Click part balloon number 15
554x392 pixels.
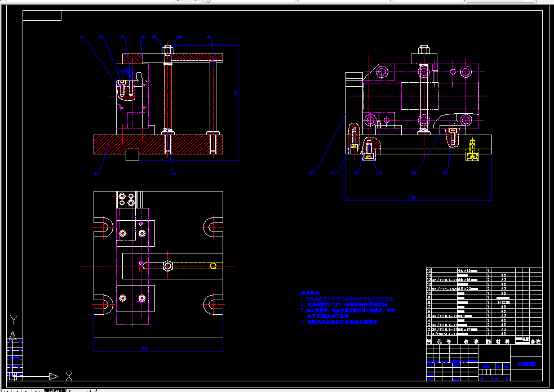click(445, 173)
